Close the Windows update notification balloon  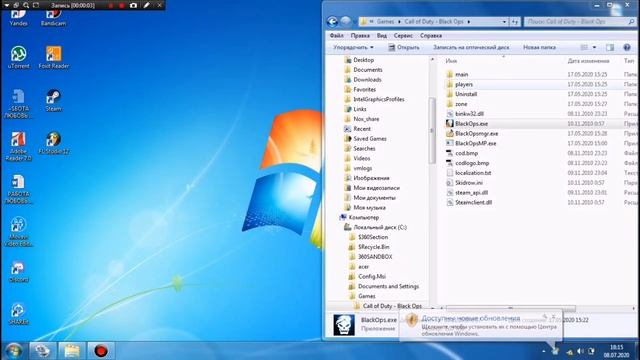click(554, 317)
